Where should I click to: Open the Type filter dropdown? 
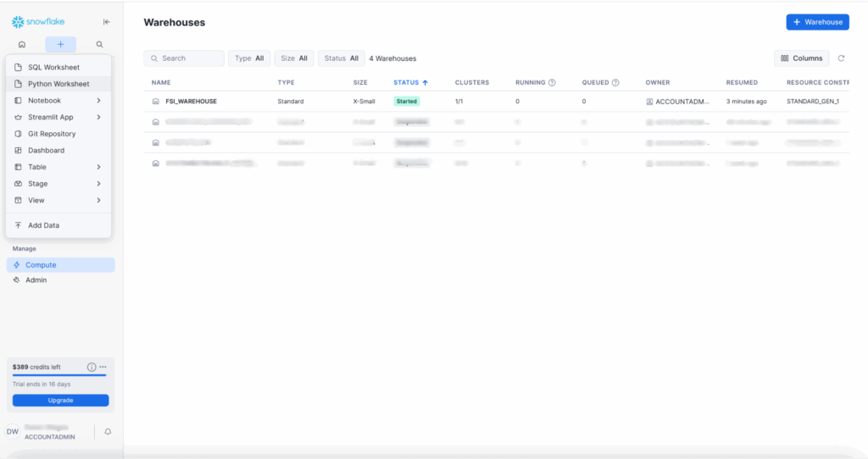(249, 58)
